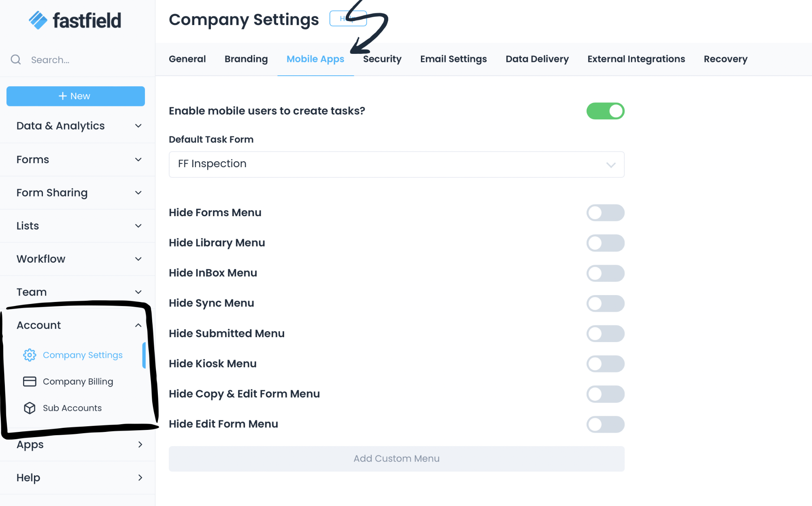Click the arrow icon beside Apps
Viewport: 812px width, 506px height.
coord(140,444)
